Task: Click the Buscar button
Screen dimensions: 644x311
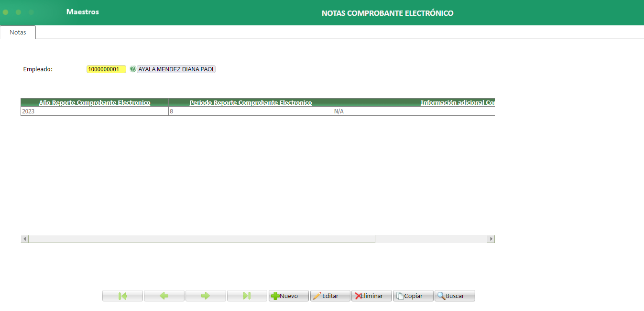Action: tap(455, 296)
